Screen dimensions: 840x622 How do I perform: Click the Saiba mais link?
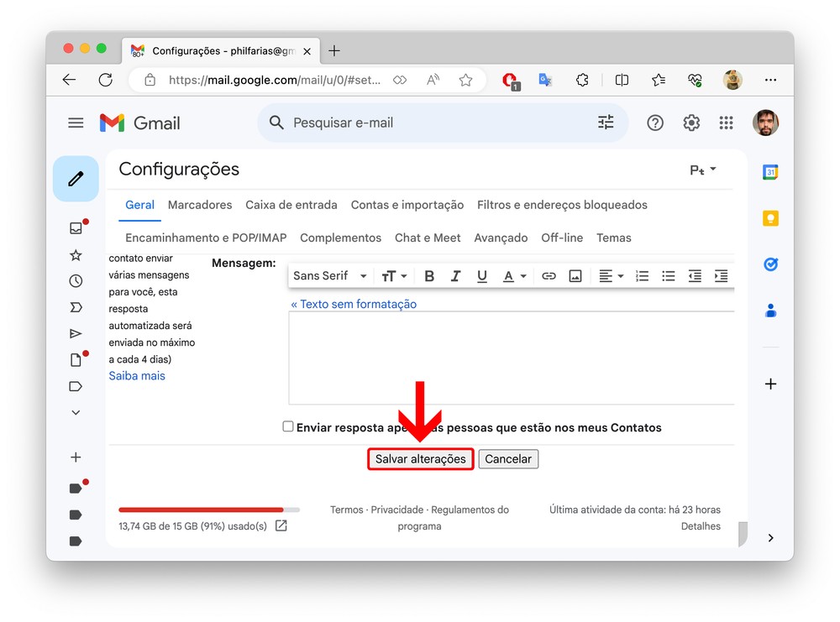pyautogui.click(x=137, y=376)
